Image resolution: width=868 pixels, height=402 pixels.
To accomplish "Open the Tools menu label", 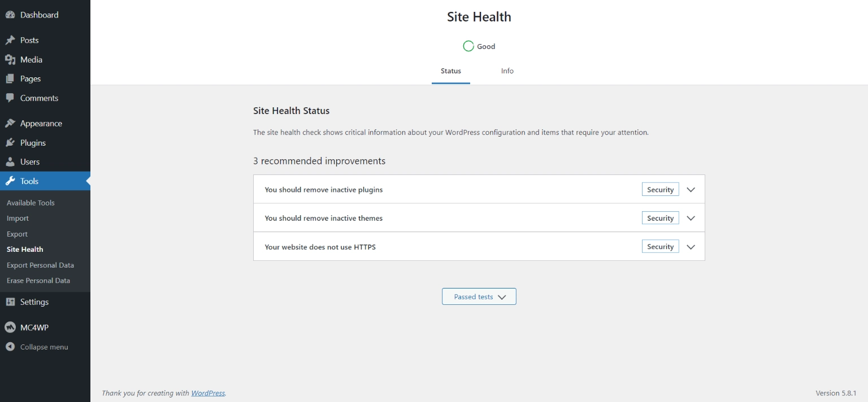I will (29, 181).
